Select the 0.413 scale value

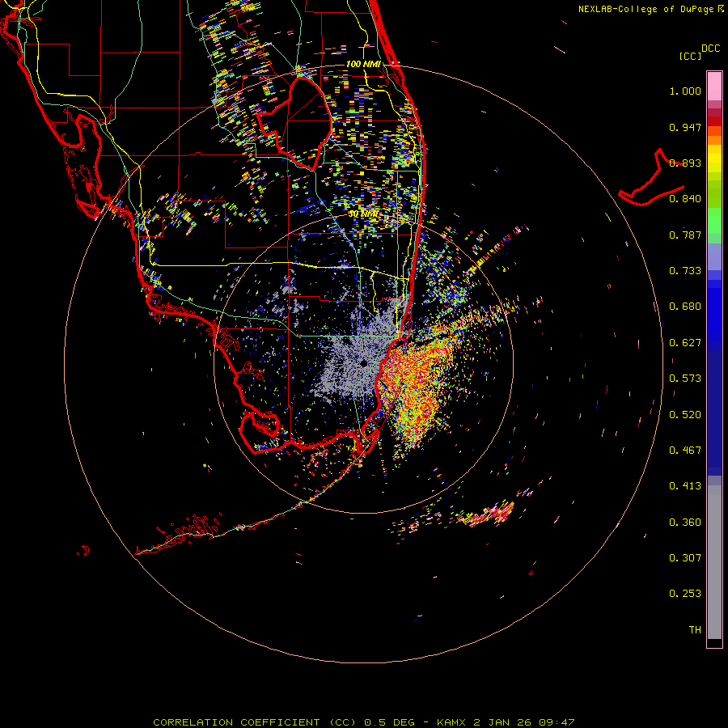[685, 486]
